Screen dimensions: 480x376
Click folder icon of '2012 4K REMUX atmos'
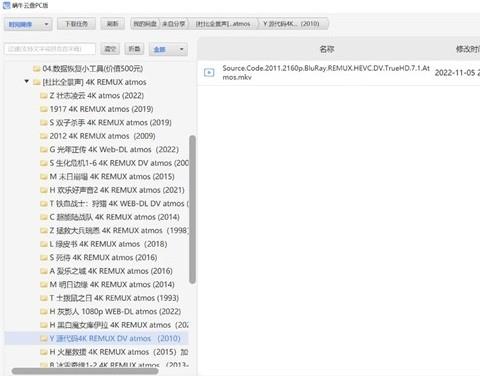coord(44,136)
